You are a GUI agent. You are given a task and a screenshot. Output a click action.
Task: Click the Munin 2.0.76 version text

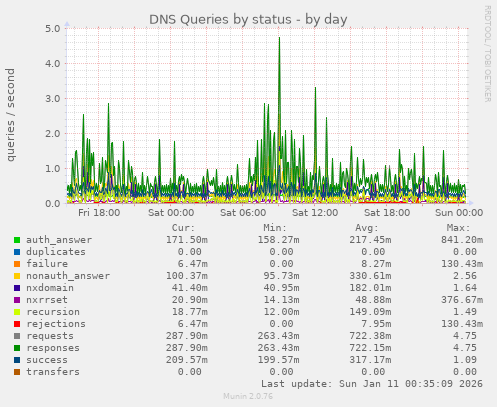point(248,396)
